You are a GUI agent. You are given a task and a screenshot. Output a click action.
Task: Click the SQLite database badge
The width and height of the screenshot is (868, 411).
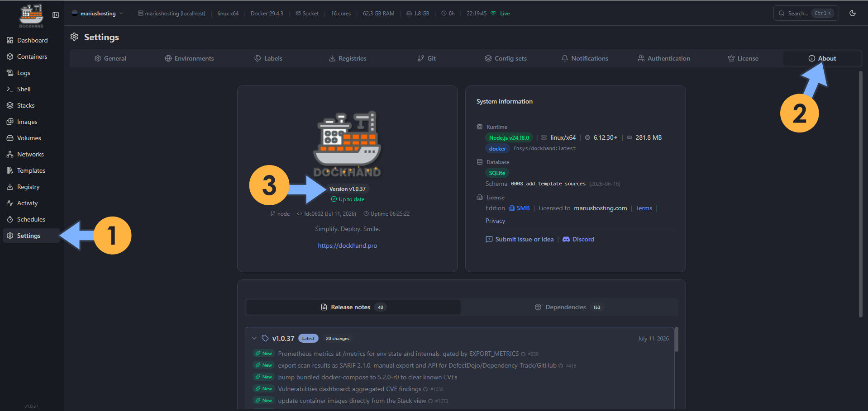pyautogui.click(x=497, y=173)
